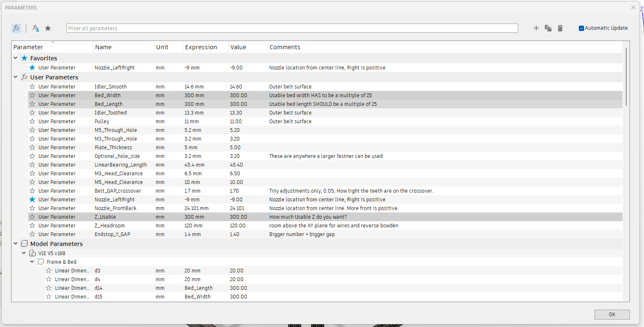Click the trash icon to delete a parameter
The width and height of the screenshot is (644, 327).
coord(560,28)
